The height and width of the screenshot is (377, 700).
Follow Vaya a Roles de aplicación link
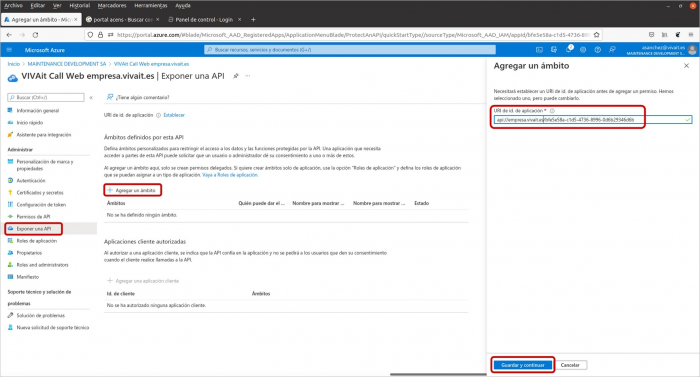point(230,175)
